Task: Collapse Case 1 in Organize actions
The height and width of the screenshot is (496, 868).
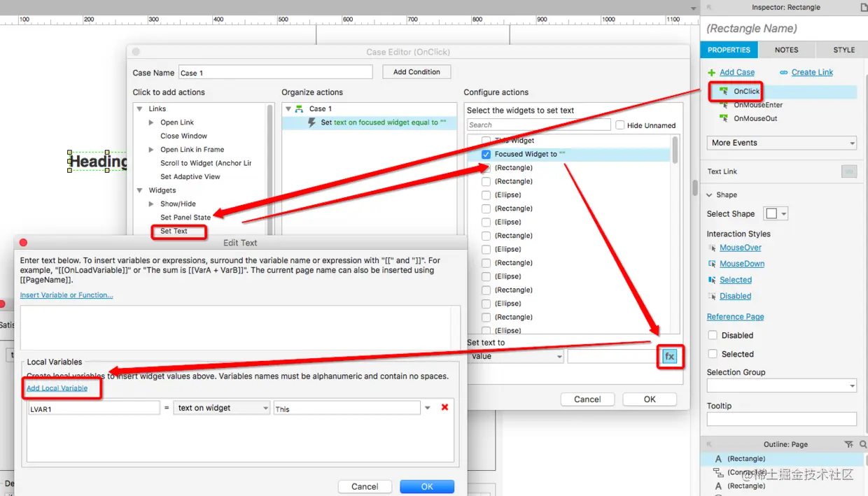Action: (288, 109)
